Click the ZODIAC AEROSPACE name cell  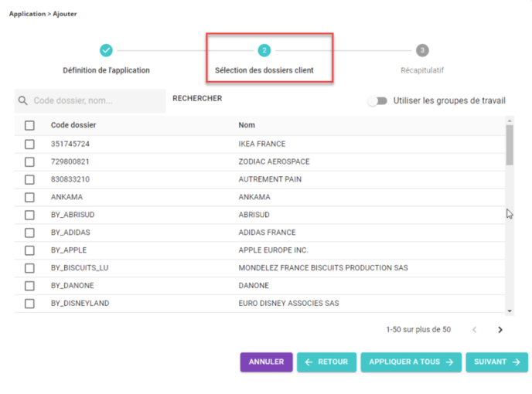(274, 161)
